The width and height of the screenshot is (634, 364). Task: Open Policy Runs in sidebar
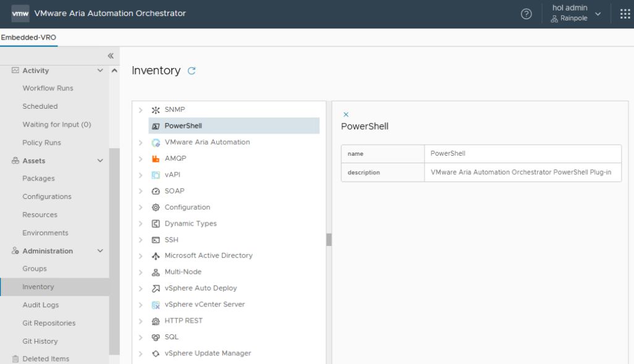(x=41, y=143)
